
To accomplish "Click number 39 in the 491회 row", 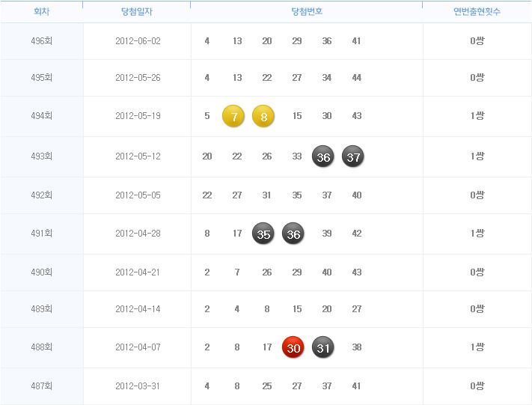I will pyautogui.click(x=327, y=234).
